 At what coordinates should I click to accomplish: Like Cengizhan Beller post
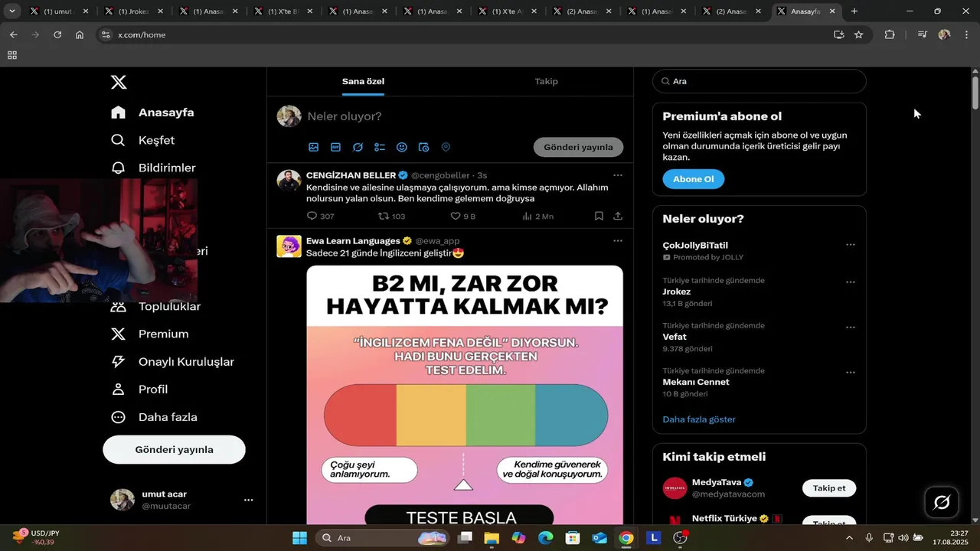point(462,217)
